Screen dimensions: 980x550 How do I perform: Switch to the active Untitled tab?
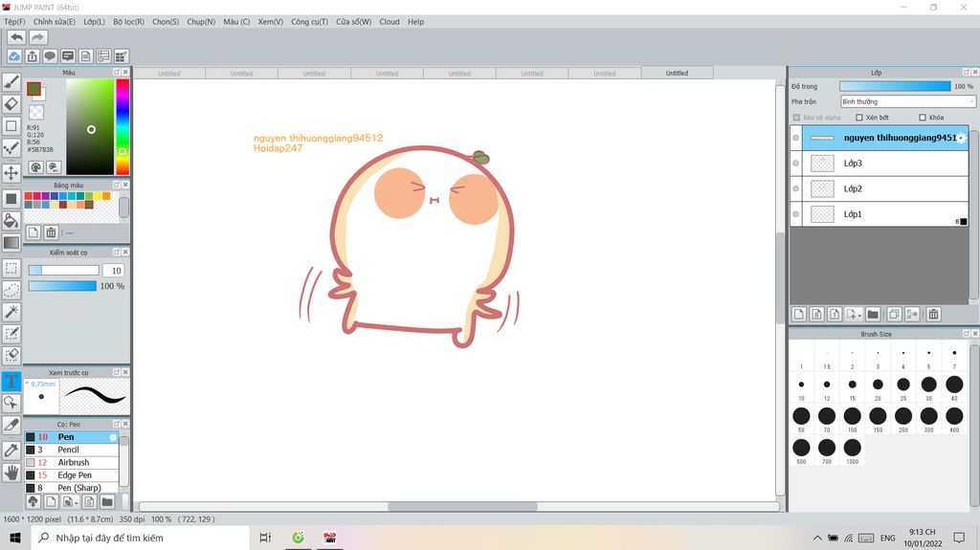click(677, 73)
